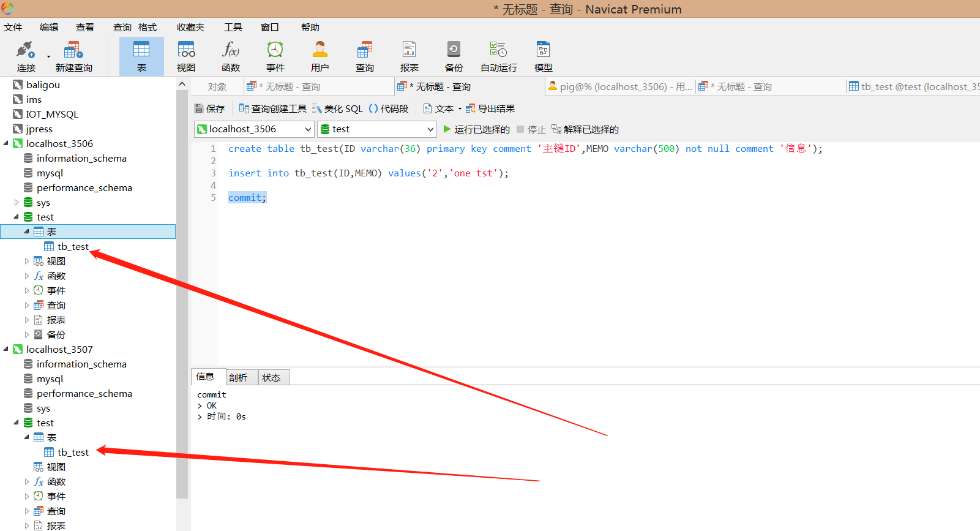Open dropdown arrow next to 文本 button
The height and width of the screenshot is (531, 980).
(460, 109)
